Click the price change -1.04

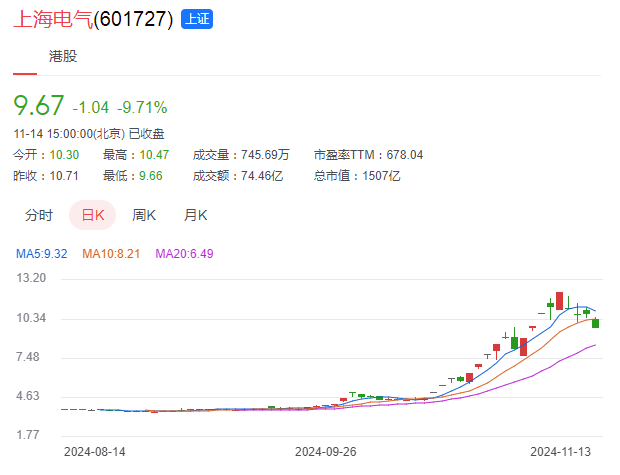click(x=91, y=108)
